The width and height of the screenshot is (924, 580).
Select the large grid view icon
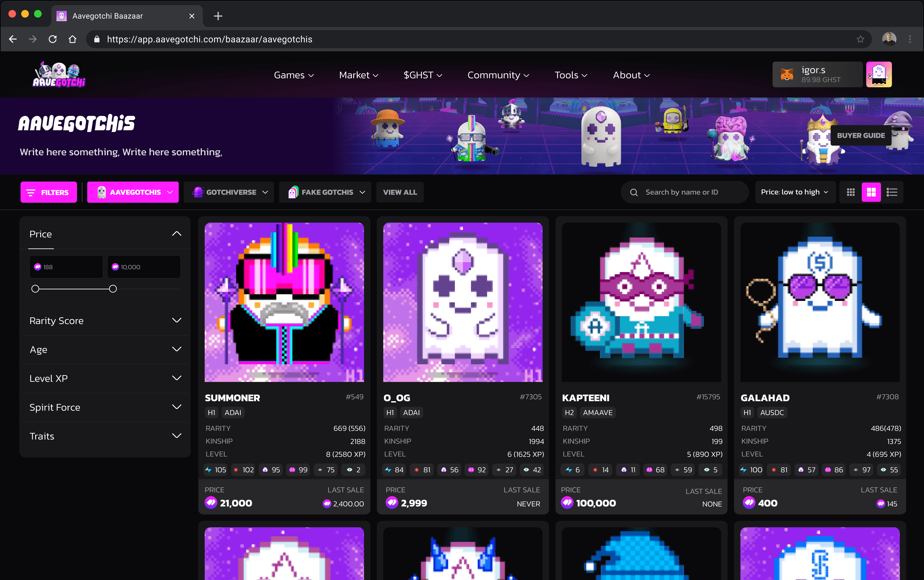[871, 192]
